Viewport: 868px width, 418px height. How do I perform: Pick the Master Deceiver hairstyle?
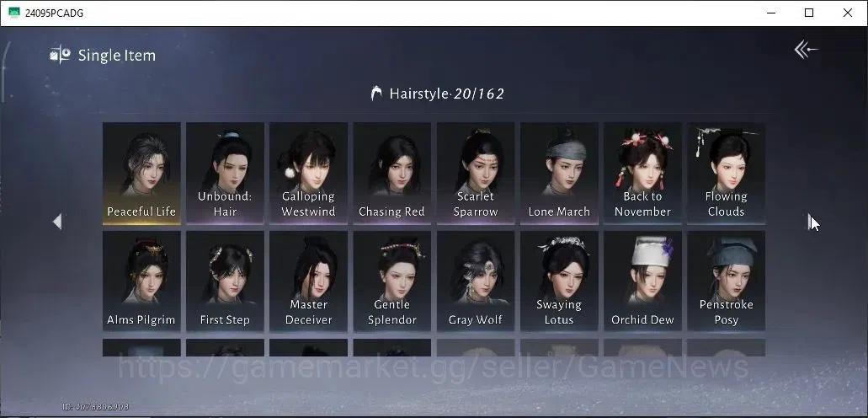[308, 281]
